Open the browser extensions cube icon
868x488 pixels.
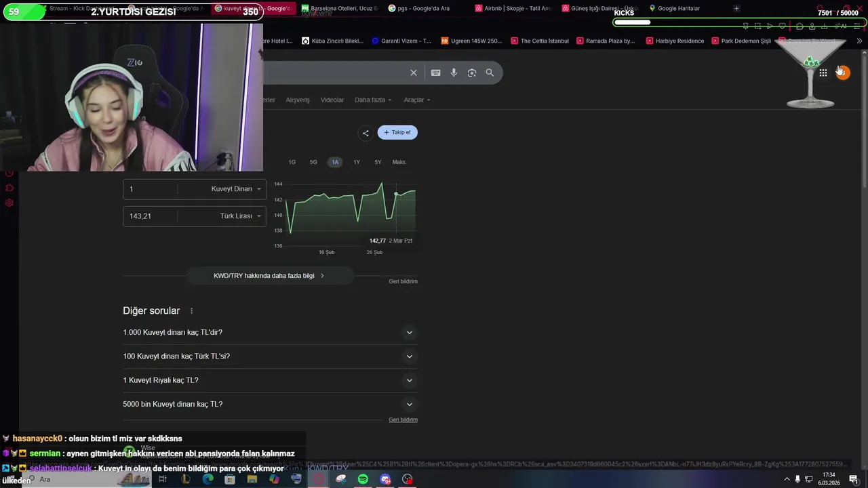coord(800,26)
